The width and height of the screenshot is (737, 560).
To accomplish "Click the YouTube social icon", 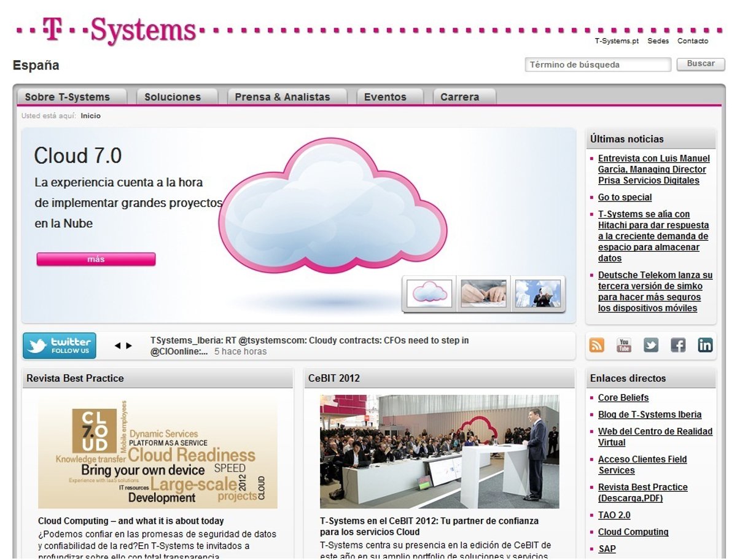I will click(x=624, y=345).
